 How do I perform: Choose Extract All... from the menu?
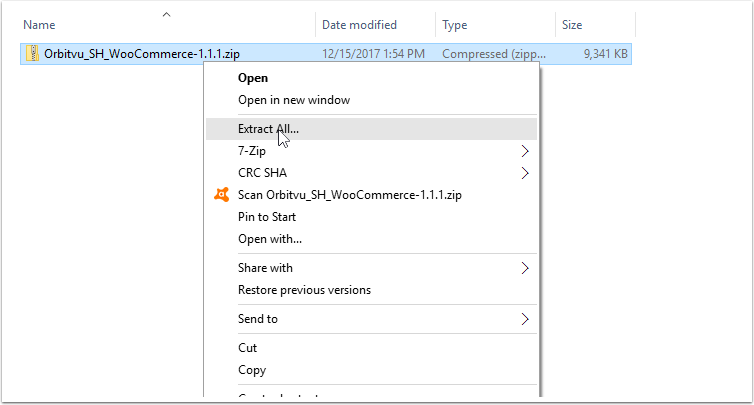tap(371, 129)
